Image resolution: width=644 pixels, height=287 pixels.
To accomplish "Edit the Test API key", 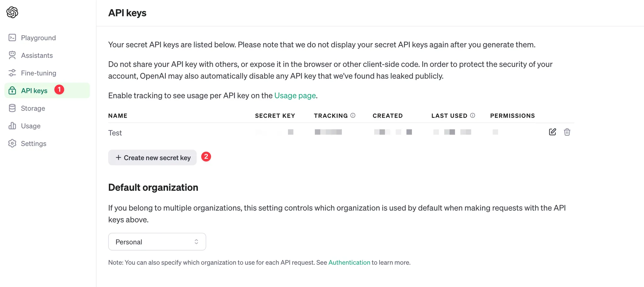I will pyautogui.click(x=552, y=132).
